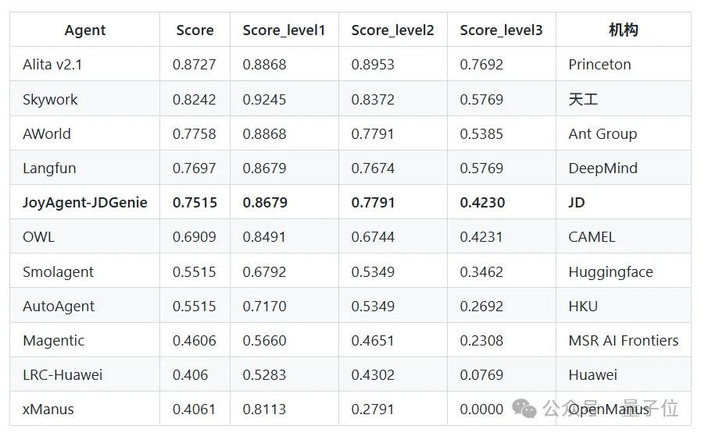Click the value "0.5385"
Image resolution: width=701 pixels, height=436 pixels.
(x=481, y=134)
